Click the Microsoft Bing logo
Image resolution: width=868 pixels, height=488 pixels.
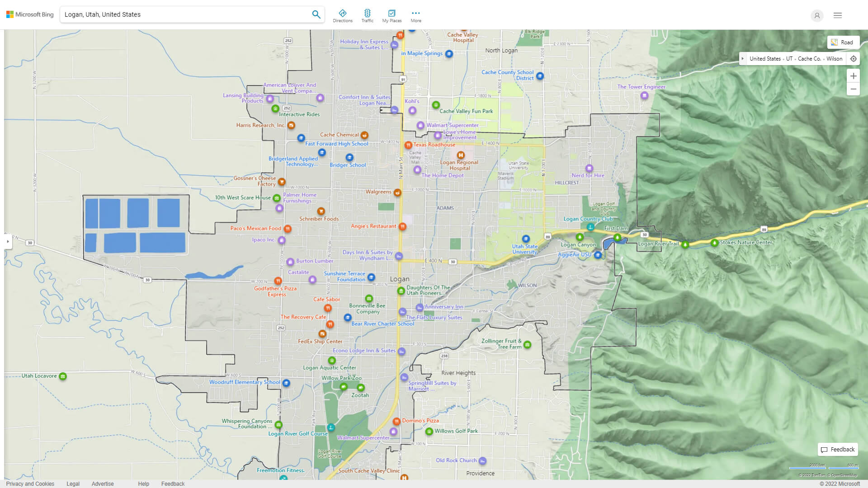pos(29,14)
